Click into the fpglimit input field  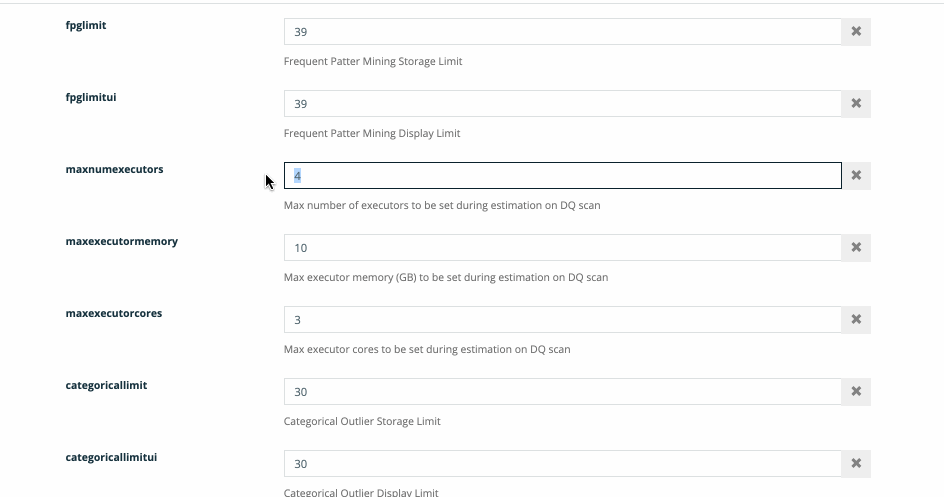pyautogui.click(x=562, y=32)
